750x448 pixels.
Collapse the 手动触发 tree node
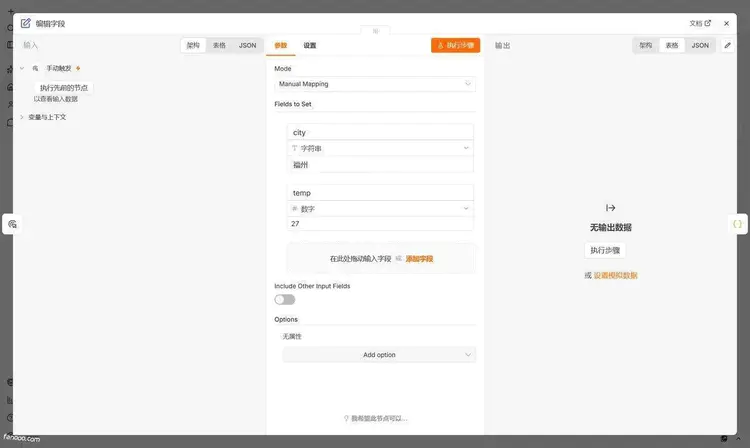22,68
